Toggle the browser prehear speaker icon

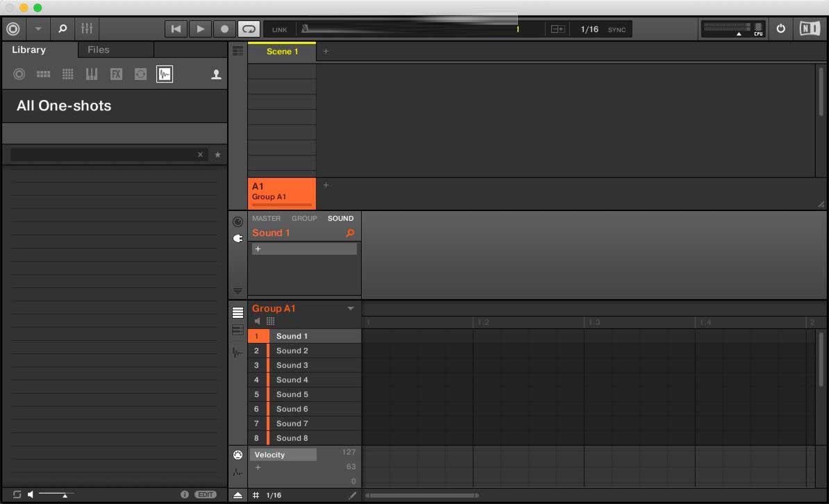(31, 494)
